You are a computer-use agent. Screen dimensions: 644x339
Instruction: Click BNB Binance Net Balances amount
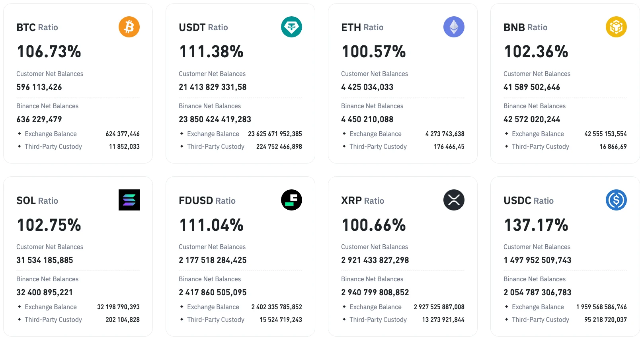[x=532, y=119]
